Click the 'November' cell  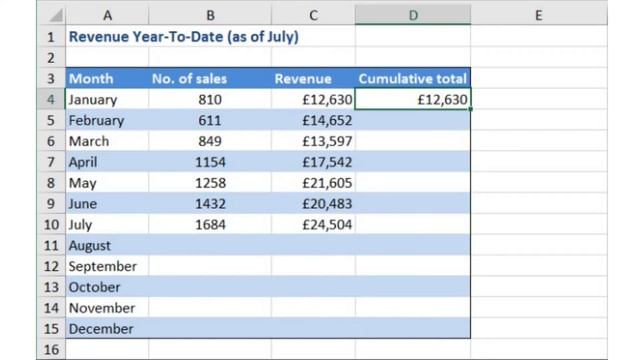coord(107,307)
